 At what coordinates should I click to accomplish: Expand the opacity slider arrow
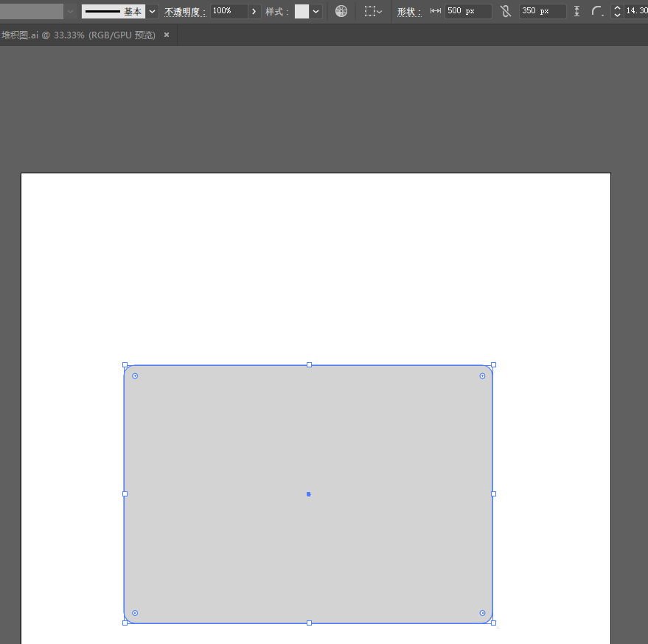click(x=254, y=12)
